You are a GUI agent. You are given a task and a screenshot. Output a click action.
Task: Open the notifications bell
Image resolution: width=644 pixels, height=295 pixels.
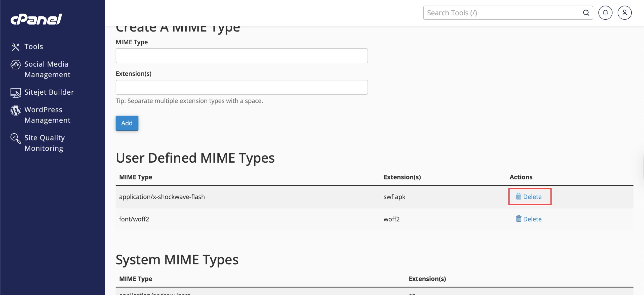(x=605, y=13)
